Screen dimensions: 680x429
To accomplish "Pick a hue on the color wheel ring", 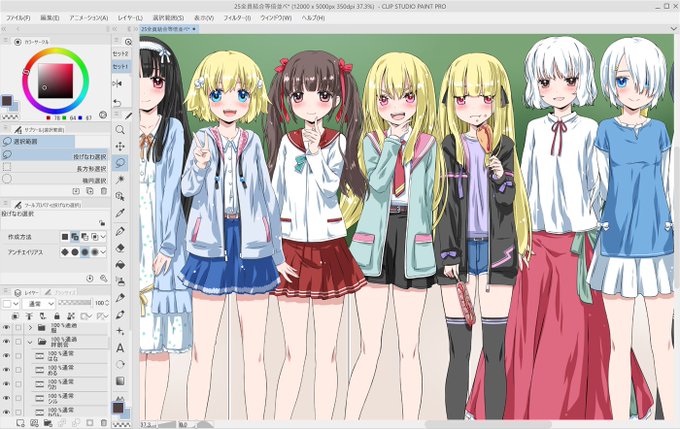I will click(x=55, y=50).
